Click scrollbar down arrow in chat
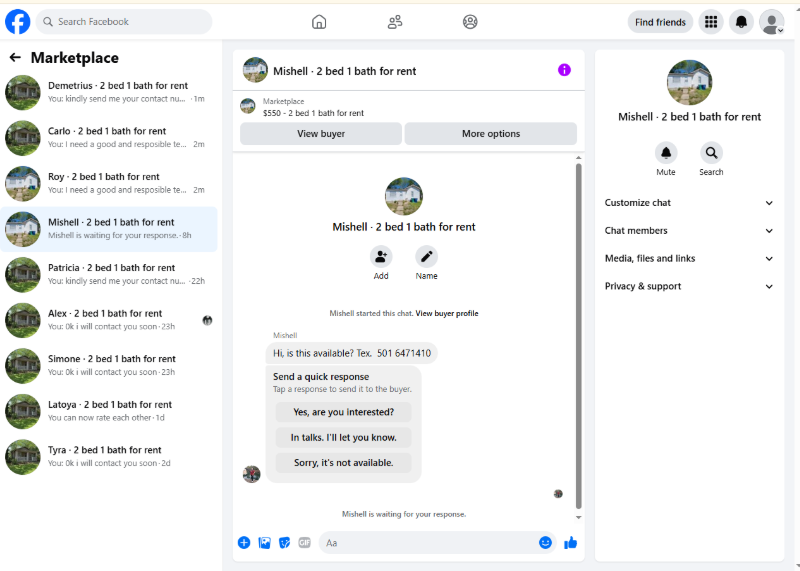This screenshot has height=571, width=800. click(x=578, y=517)
